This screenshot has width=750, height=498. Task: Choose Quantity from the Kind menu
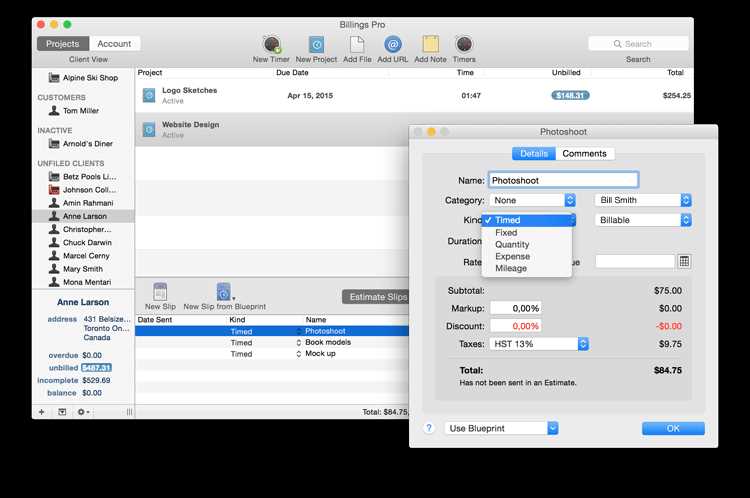coord(527,244)
